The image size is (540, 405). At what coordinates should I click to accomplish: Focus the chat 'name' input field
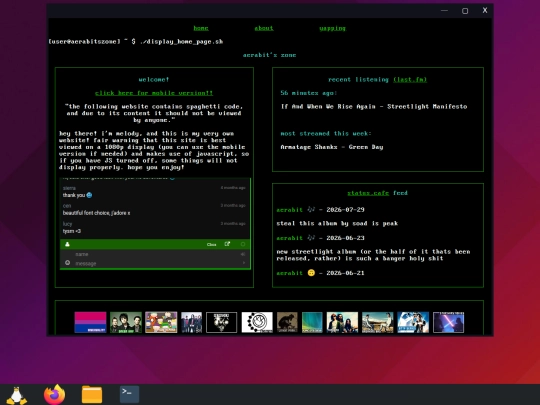[155, 254]
